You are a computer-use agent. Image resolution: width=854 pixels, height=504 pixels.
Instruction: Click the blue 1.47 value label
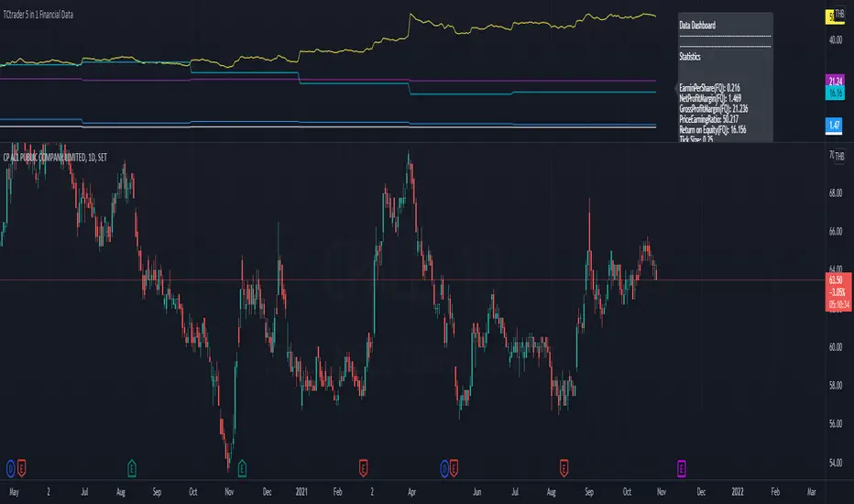(834, 126)
